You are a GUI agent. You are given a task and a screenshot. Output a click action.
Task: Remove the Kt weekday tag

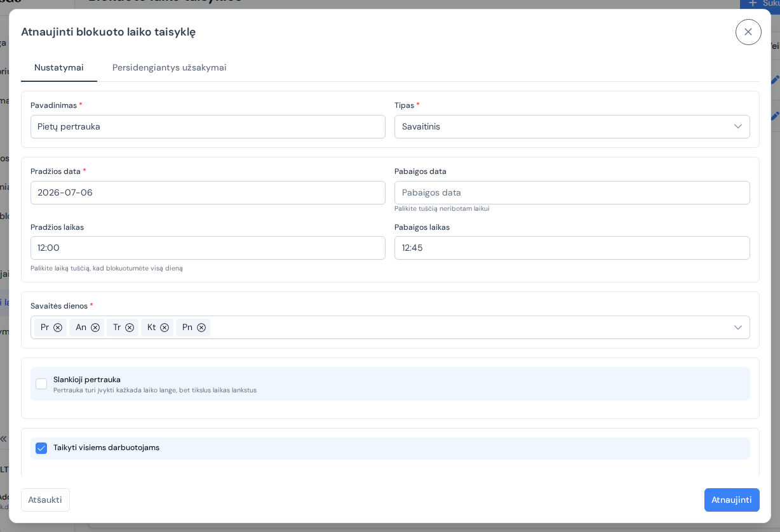pos(165,328)
